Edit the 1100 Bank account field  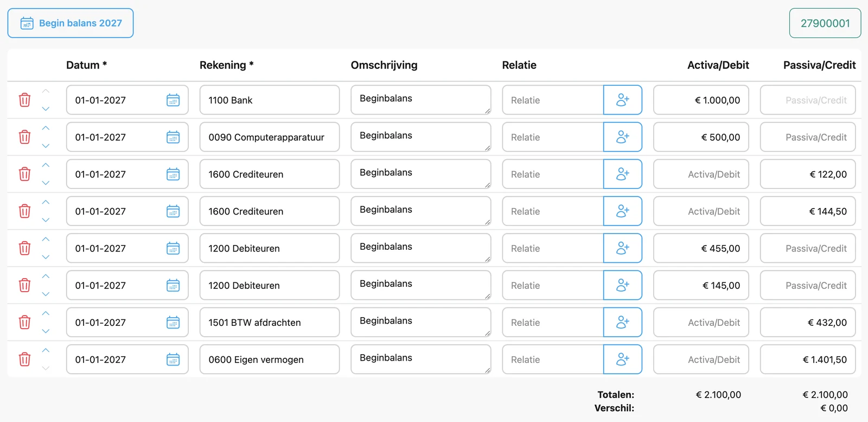pos(270,100)
